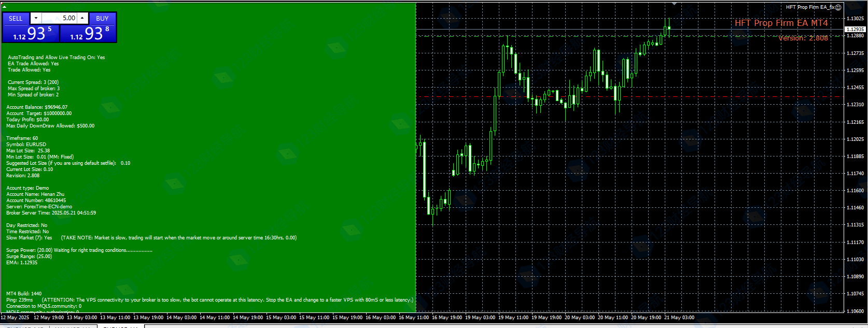Screen dimensions: 868x328
Task: Click the SELL one-click trading button
Action: (16, 18)
